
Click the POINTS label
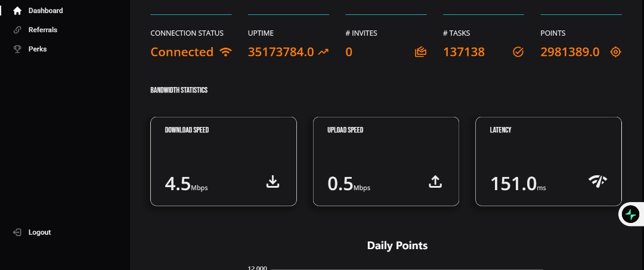point(553,33)
